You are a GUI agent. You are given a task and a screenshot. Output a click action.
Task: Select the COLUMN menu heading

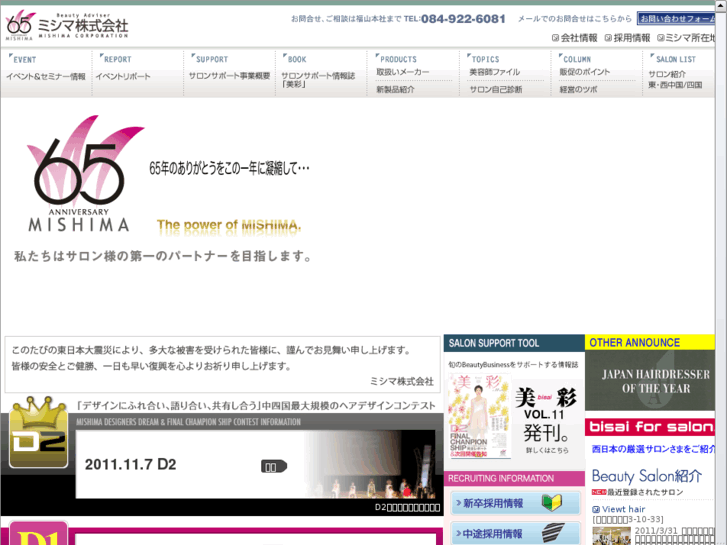click(575, 59)
